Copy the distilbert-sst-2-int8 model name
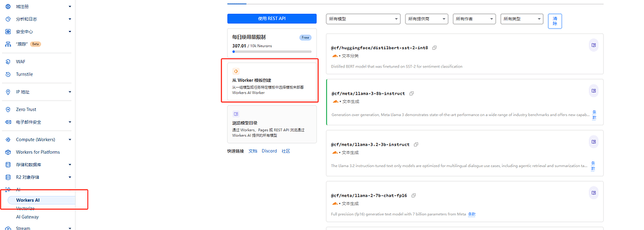 (435, 48)
